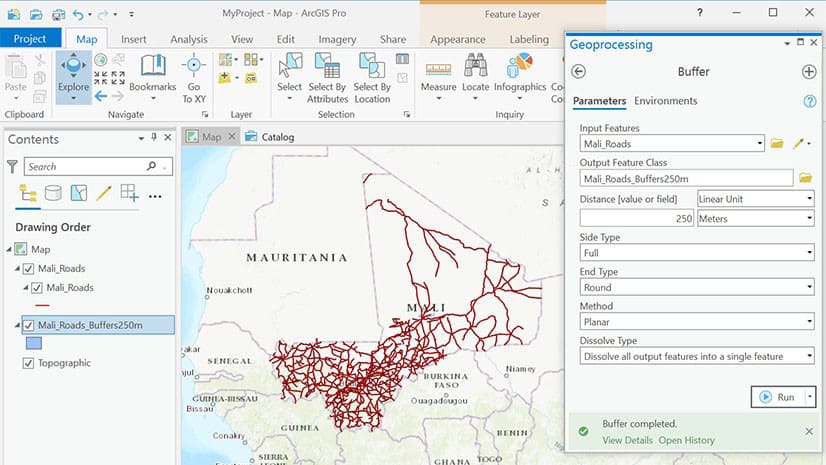
Task: Open the Go To XY tool
Action: (194, 78)
